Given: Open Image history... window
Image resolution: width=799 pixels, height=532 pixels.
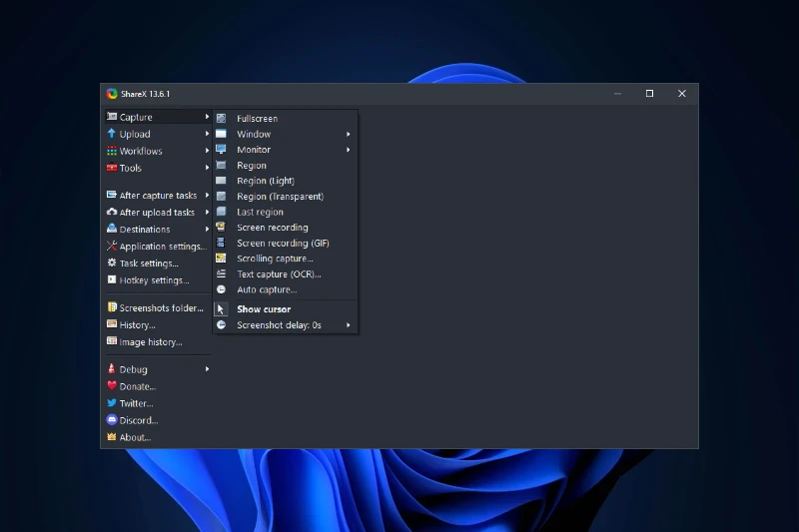Looking at the screenshot, I should pyautogui.click(x=157, y=342).
